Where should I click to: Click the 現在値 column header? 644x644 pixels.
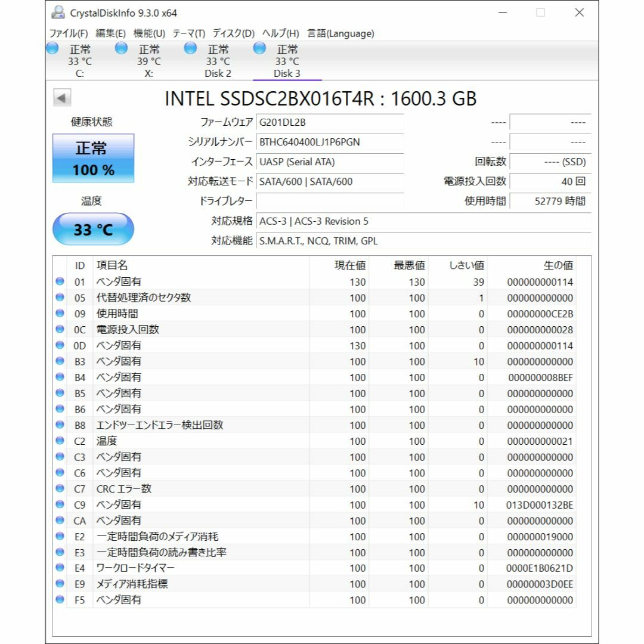[339, 265]
